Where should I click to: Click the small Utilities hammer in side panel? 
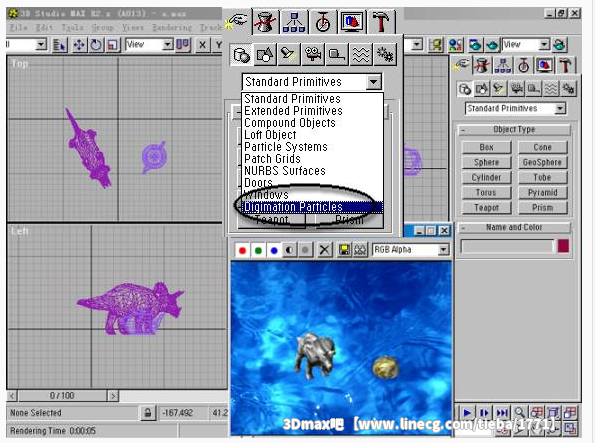pyautogui.click(x=565, y=65)
